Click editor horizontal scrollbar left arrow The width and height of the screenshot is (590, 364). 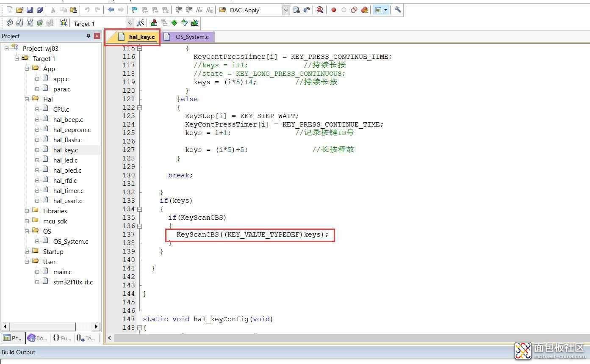[x=110, y=338]
